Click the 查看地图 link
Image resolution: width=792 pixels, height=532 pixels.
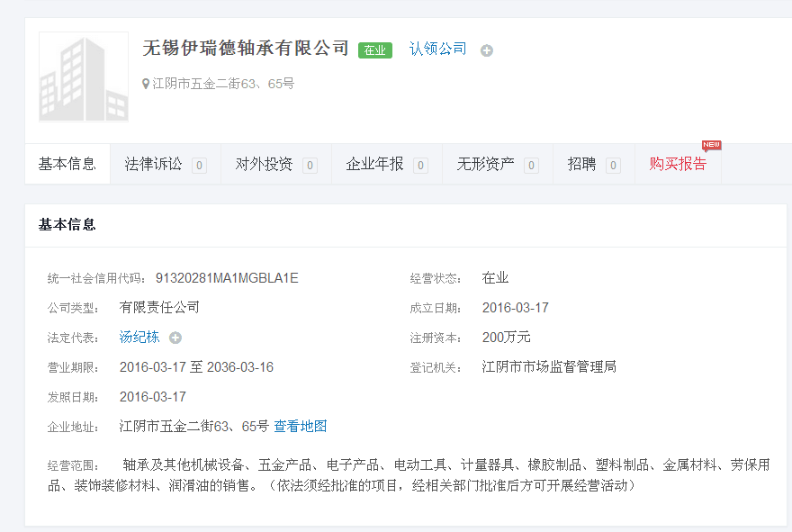pyautogui.click(x=301, y=426)
